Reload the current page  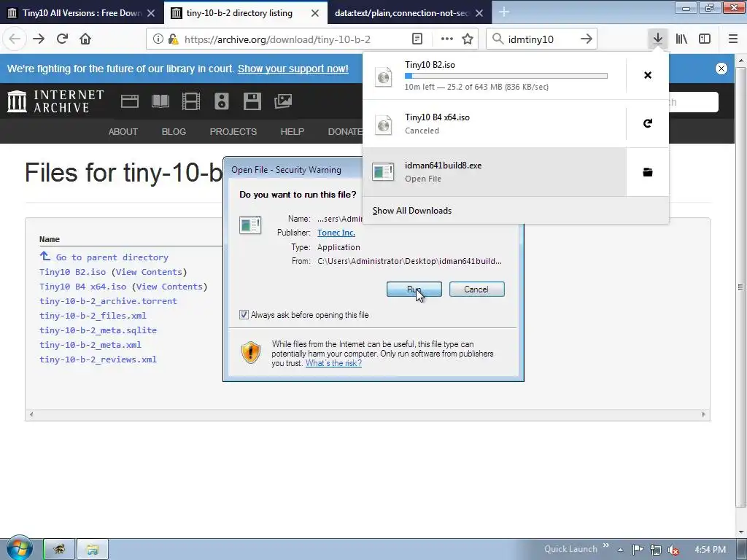[62, 39]
